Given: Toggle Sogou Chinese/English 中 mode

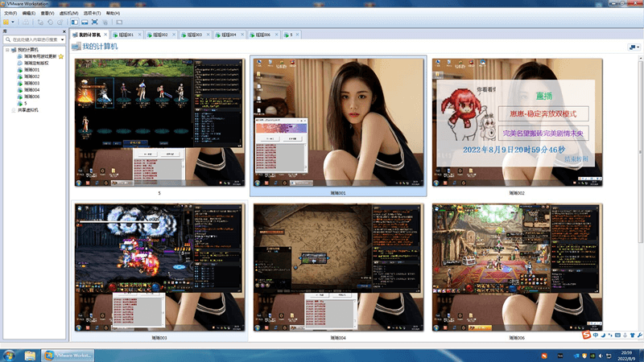Looking at the screenshot, I should point(596,335).
